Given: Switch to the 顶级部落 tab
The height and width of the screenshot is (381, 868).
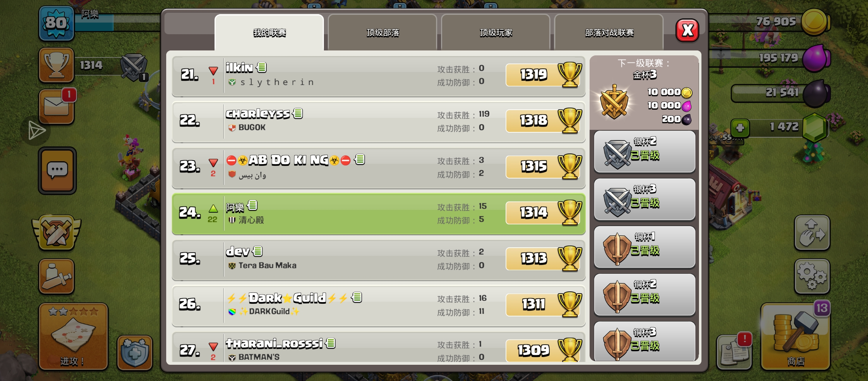Looking at the screenshot, I should click(x=382, y=32).
